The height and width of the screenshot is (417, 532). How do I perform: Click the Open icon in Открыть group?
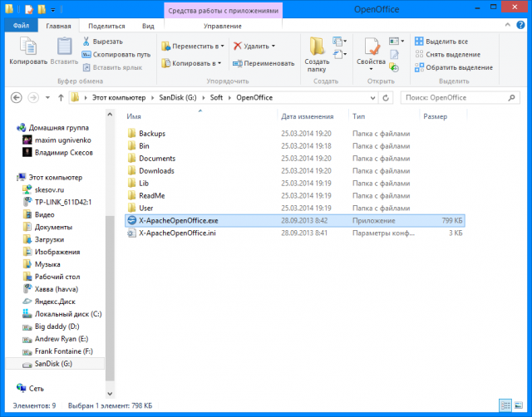point(397,42)
